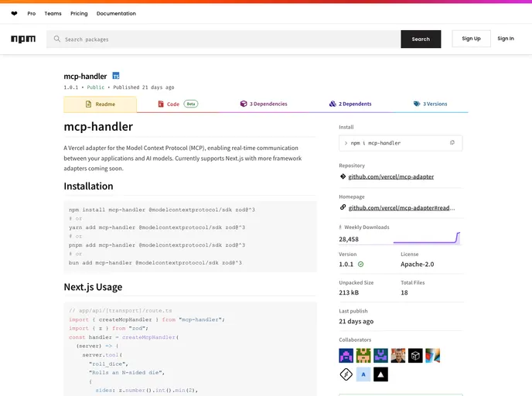Click the Next.js Usage heading
The image size is (532, 396).
[x=93, y=287]
